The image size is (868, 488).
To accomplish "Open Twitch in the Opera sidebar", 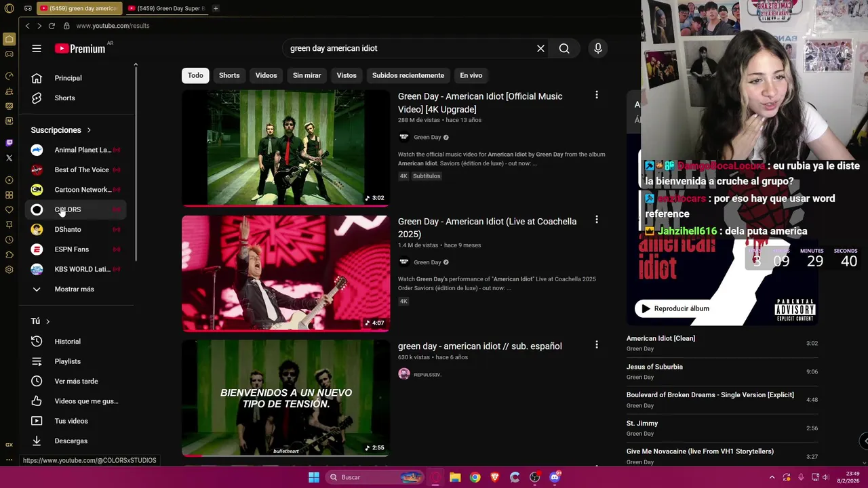I will 9,142.
